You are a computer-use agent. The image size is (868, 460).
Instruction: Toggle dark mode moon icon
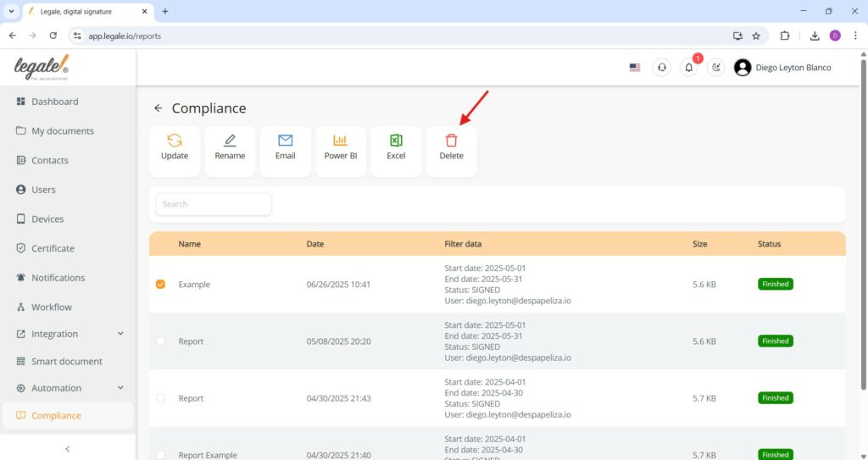pos(715,68)
